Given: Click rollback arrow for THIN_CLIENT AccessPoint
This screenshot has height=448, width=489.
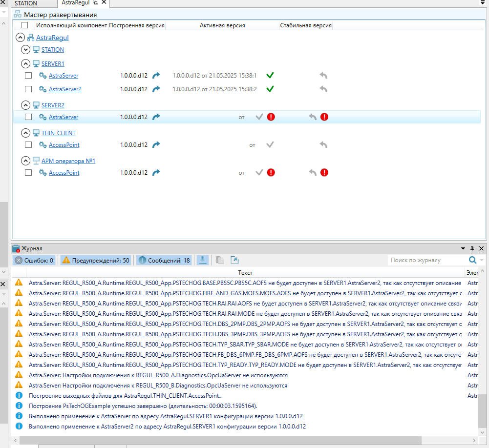Looking at the screenshot, I should point(323,145).
